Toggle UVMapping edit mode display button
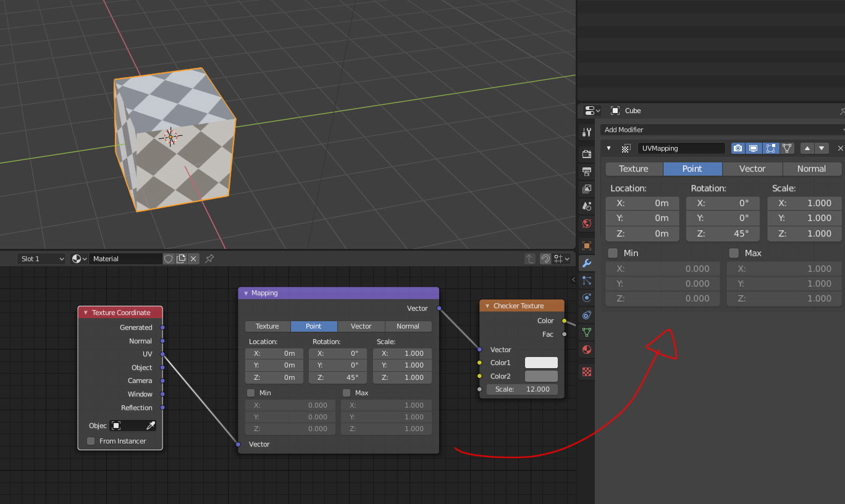845x504 pixels. [770, 148]
